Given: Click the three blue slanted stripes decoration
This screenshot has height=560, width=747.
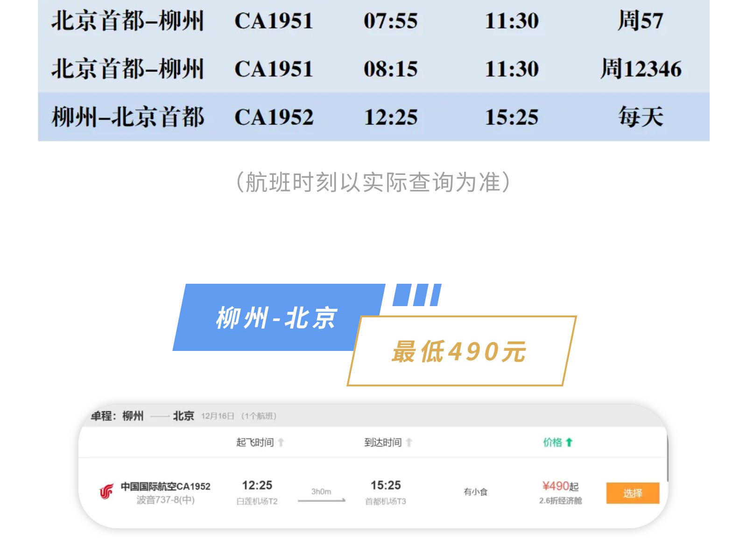Looking at the screenshot, I should click(x=416, y=295).
